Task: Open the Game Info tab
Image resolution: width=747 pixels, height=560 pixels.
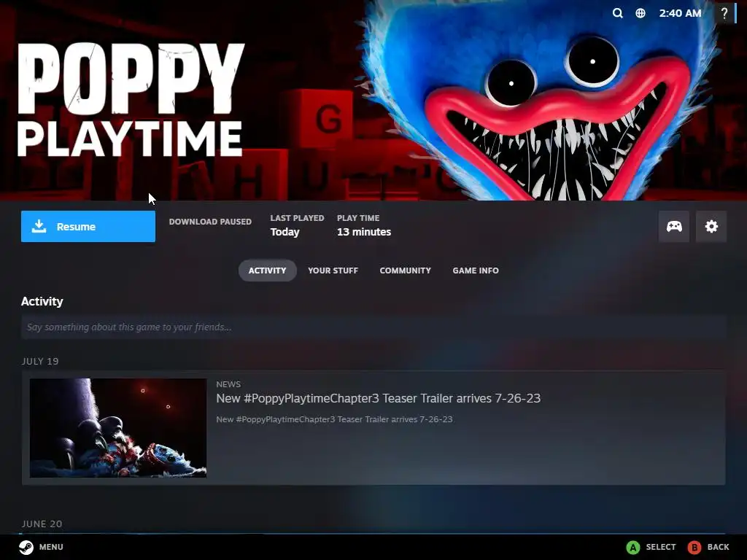Action: click(476, 271)
